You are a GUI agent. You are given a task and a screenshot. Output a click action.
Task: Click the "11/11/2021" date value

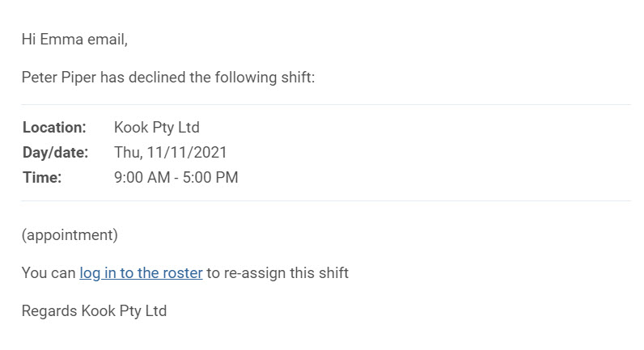pos(187,153)
